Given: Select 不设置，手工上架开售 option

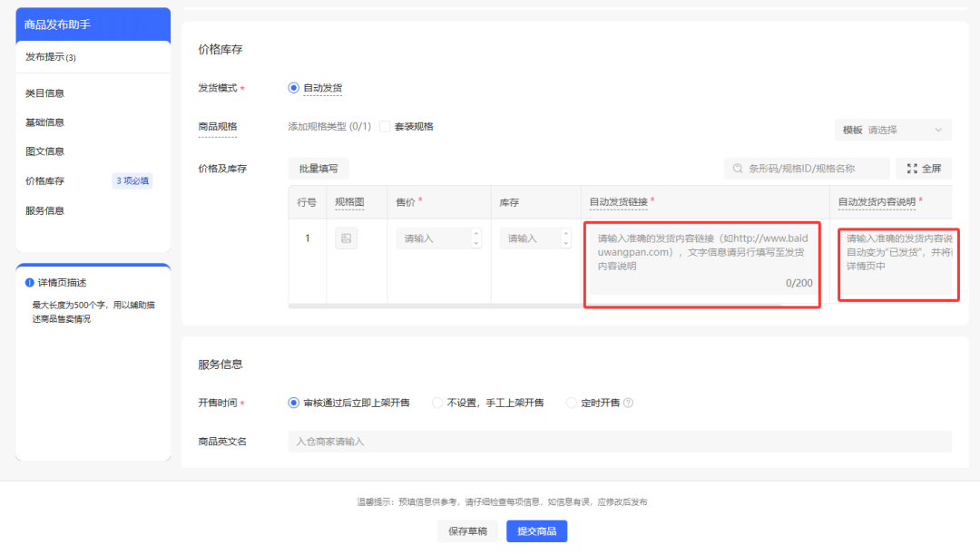Looking at the screenshot, I should 437,403.
